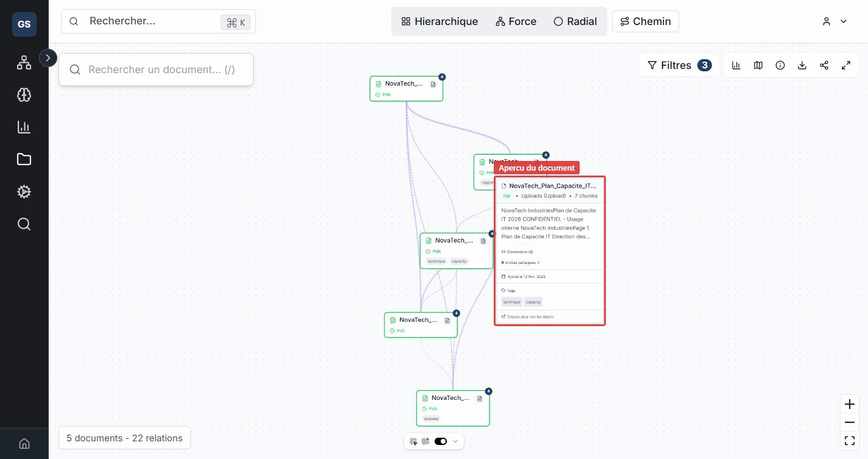Open the brain icon in left sidebar

tap(24, 94)
